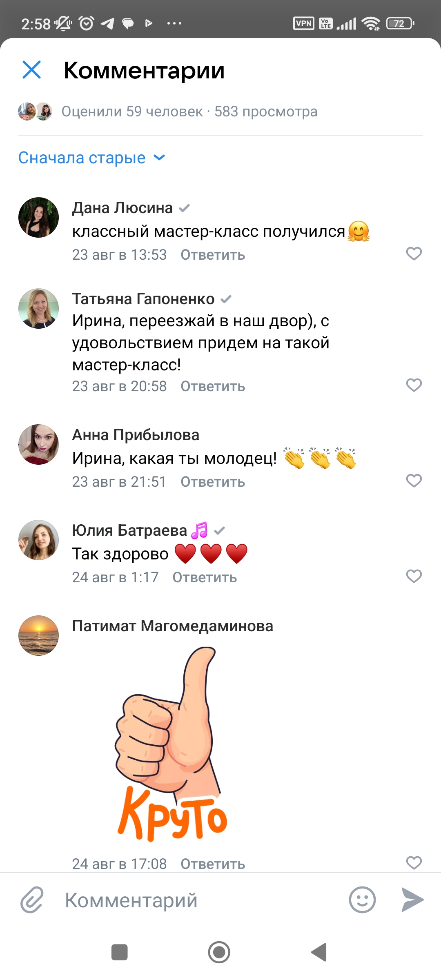
Task: Open Дана Люсина's profile avatar
Action: tap(39, 218)
